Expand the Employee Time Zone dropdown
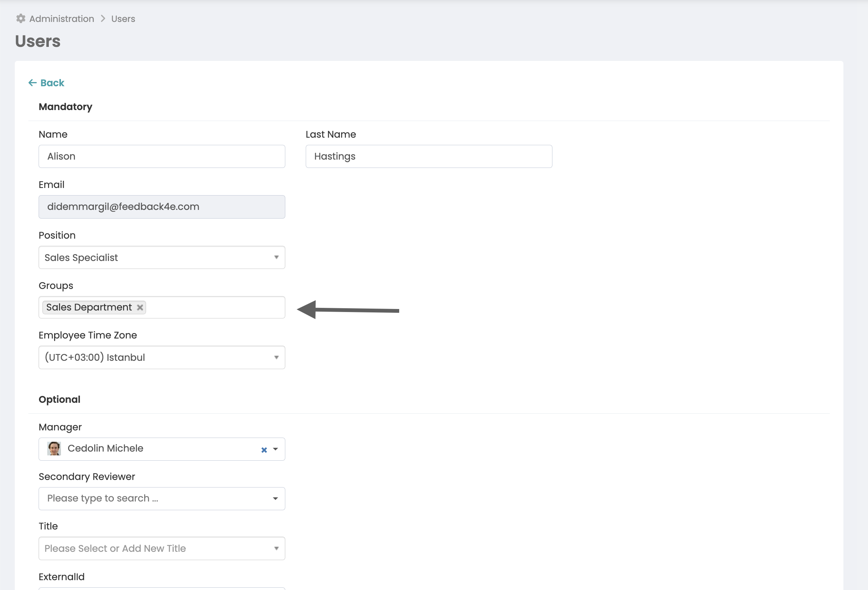This screenshot has height=590, width=868. [x=276, y=357]
